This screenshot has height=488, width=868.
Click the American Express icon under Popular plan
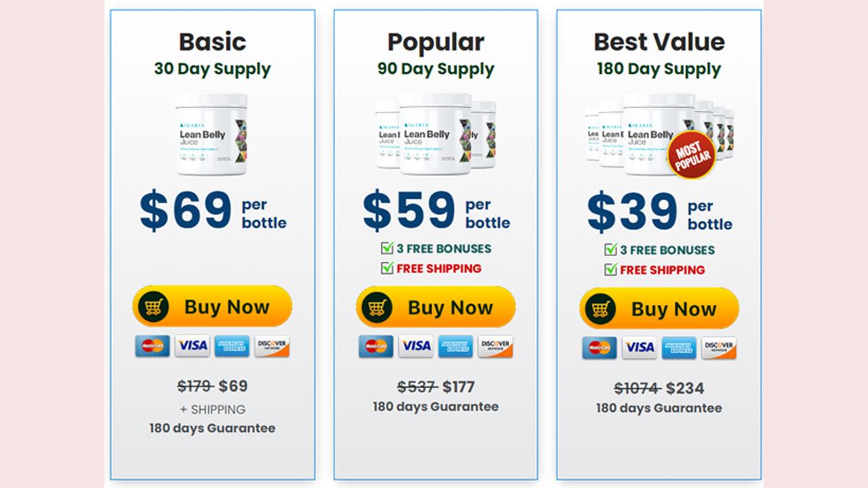pyautogui.click(x=455, y=346)
